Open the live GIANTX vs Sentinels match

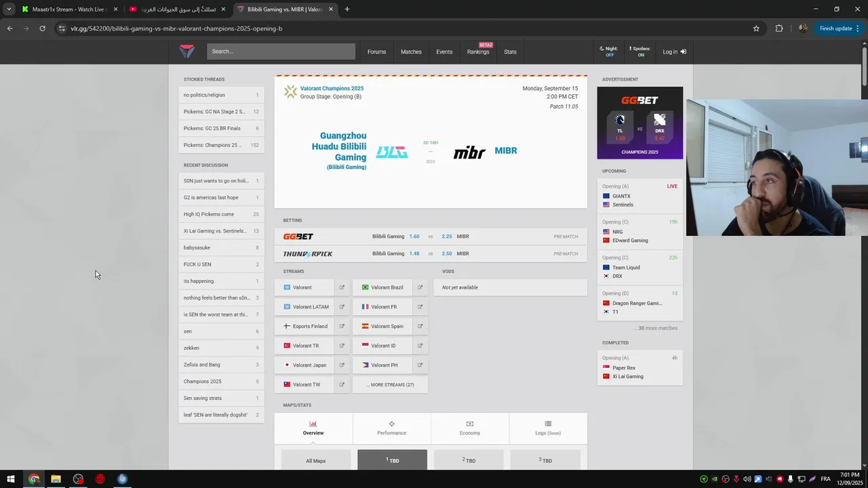click(640, 196)
